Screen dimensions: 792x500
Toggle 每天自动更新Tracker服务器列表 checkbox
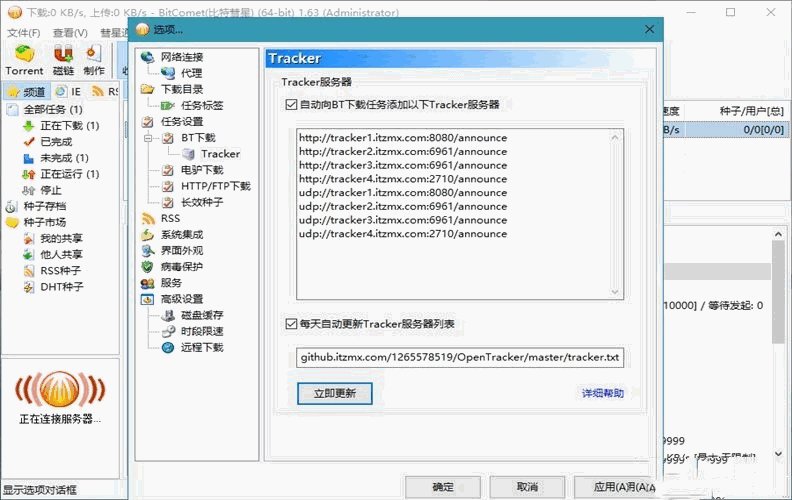[x=291, y=324]
